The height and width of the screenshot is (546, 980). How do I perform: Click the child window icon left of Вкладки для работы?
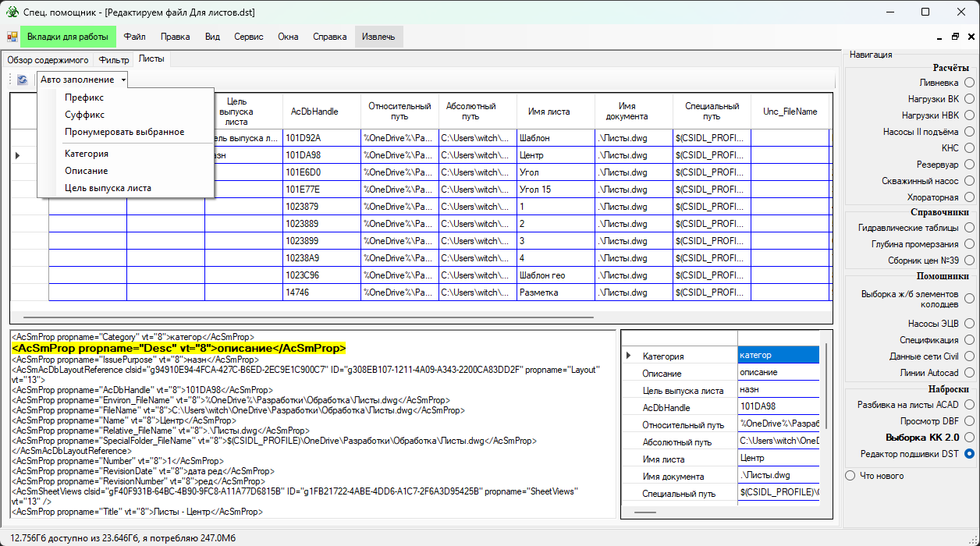click(12, 37)
